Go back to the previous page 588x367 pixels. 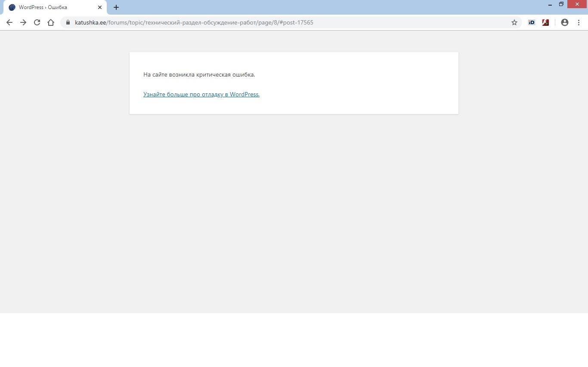click(9, 22)
